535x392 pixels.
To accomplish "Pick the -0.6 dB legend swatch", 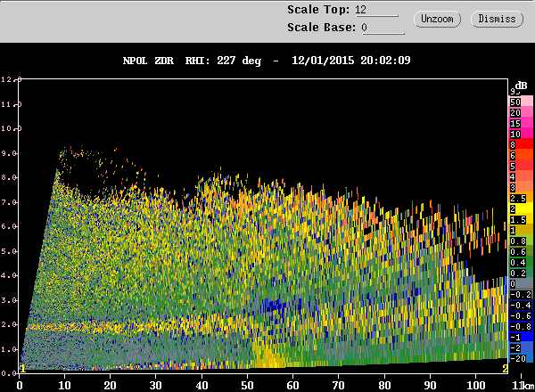I will tap(521, 316).
